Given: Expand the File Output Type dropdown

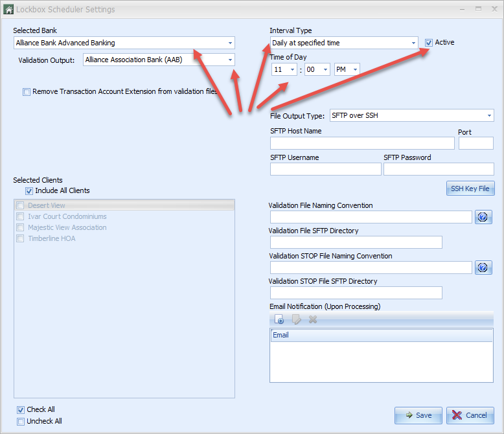Looking at the screenshot, I should coord(489,116).
